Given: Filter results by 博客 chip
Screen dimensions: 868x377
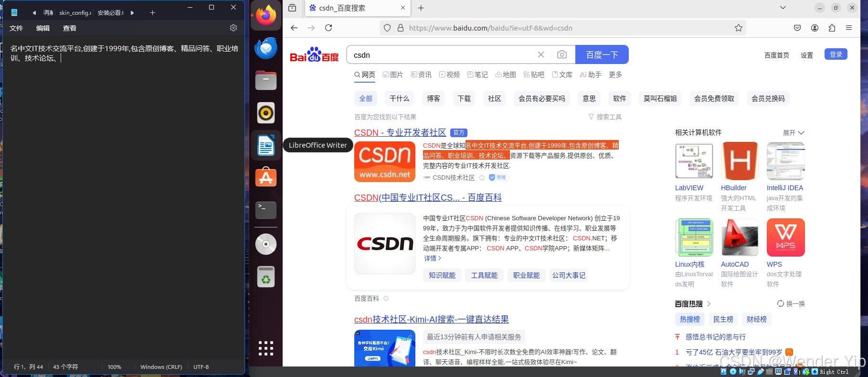Looking at the screenshot, I should click(x=434, y=98).
